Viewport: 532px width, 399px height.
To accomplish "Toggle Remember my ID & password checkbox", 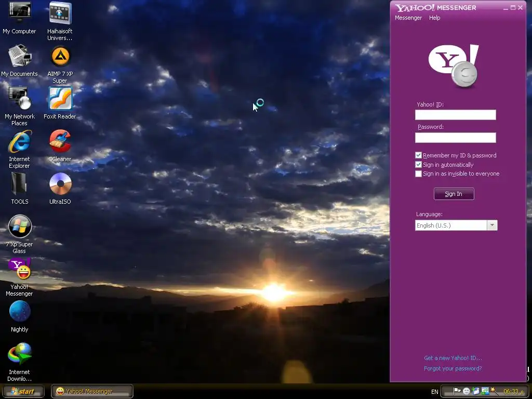I will pos(418,155).
